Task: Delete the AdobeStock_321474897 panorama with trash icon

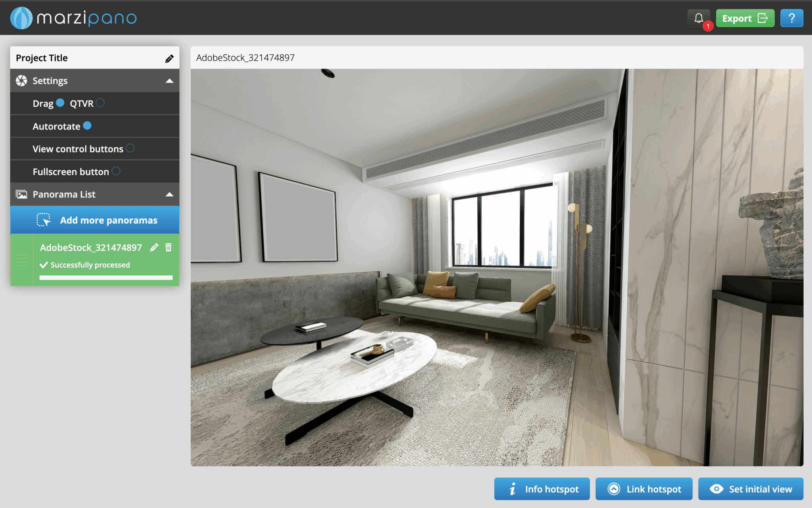Action: click(x=169, y=247)
